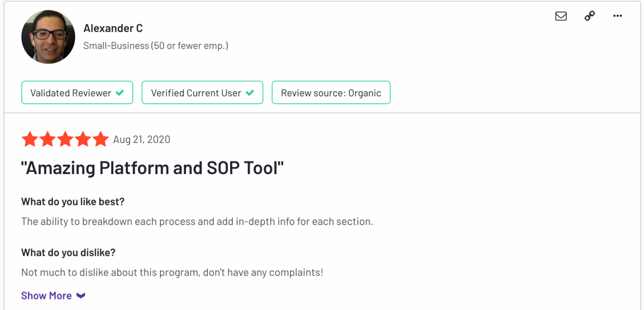Click the fifth red rating star
Viewport: 644px width, 310px height.
coord(100,139)
